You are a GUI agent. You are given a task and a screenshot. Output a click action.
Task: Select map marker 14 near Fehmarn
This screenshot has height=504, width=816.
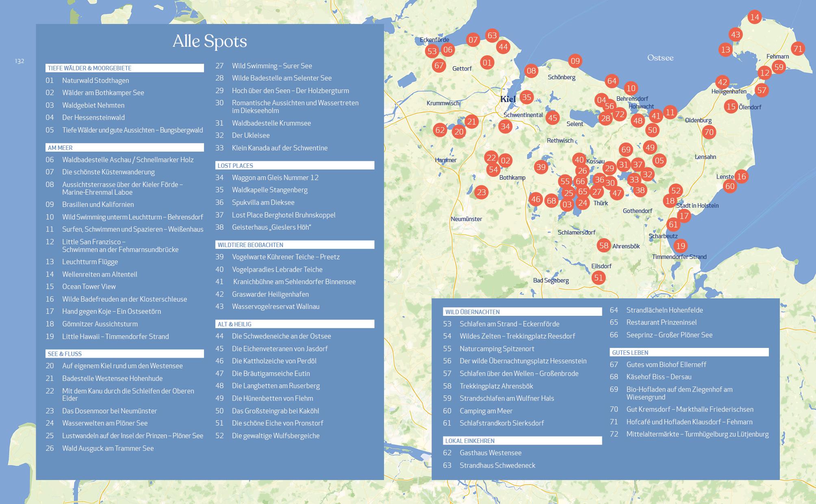click(x=754, y=17)
